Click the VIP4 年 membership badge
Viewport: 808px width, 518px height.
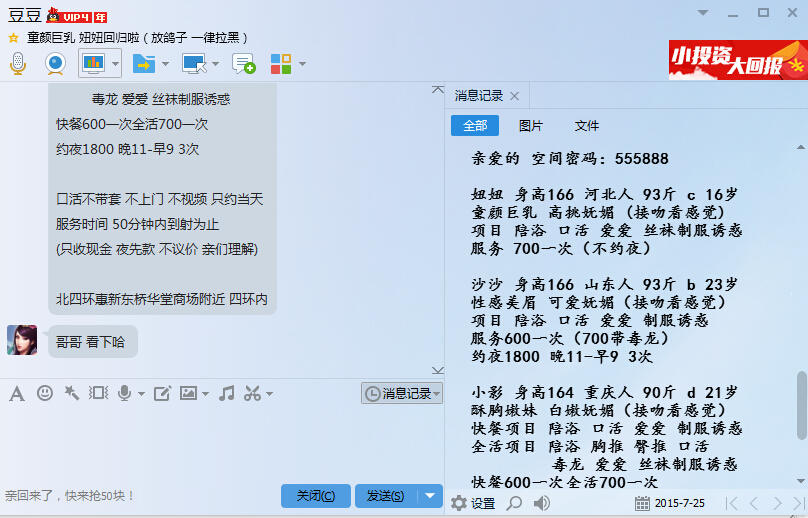pyautogui.click(x=76, y=16)
